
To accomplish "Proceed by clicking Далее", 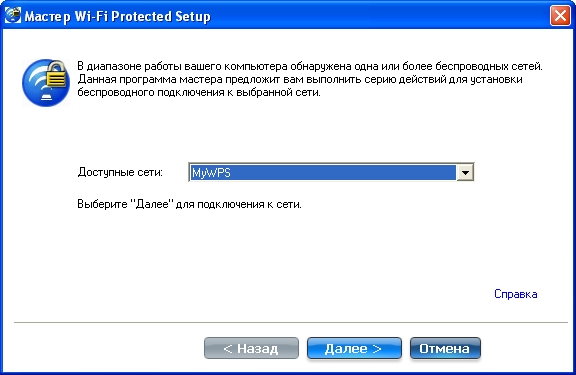I will click(x=354, y=348).
